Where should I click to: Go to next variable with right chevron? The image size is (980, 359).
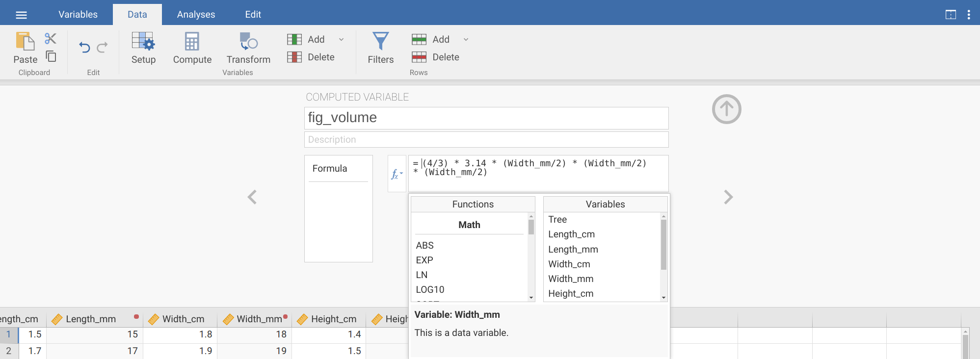coord(728,197)
